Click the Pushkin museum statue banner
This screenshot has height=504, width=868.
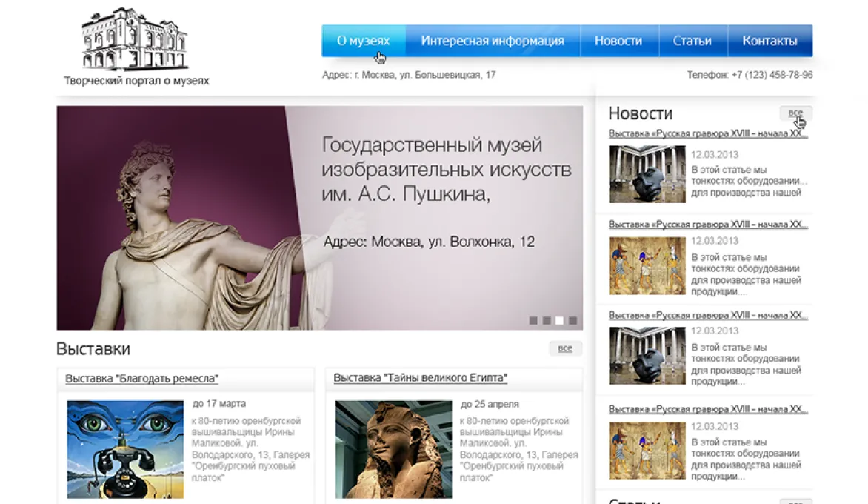[x=319, y=218]
